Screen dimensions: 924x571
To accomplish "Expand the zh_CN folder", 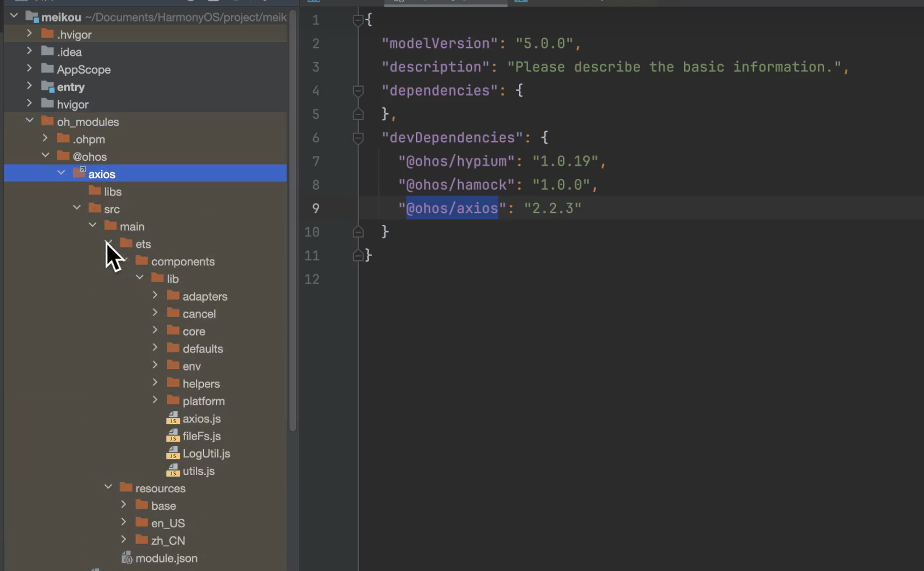I will [x=124, y=539].
